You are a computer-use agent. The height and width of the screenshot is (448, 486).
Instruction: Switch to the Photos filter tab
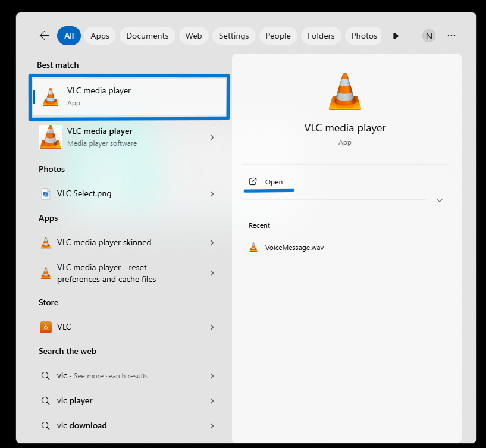pos(363,36)
